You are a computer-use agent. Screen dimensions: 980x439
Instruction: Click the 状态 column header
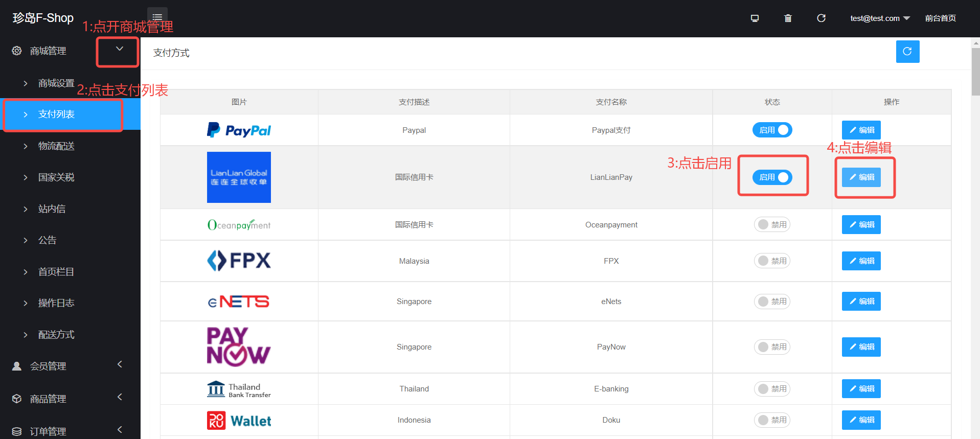coord(772,102)
